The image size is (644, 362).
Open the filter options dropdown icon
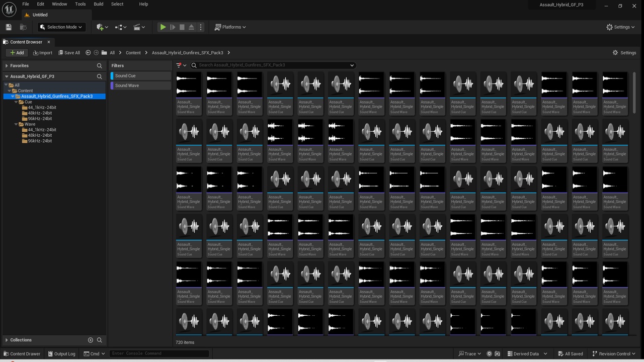[x=181, y=65]
